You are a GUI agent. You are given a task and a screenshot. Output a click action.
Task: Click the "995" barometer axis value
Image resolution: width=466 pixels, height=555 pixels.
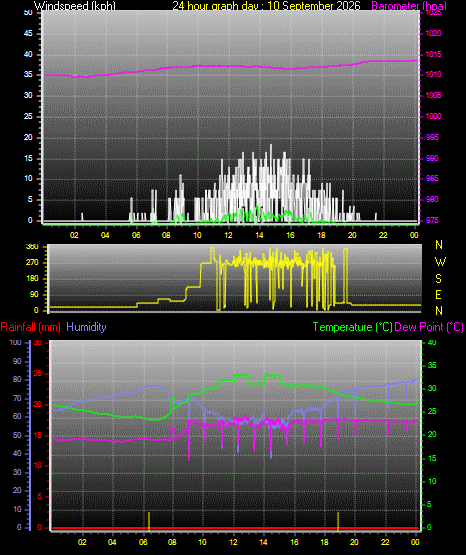click(432, 137)
